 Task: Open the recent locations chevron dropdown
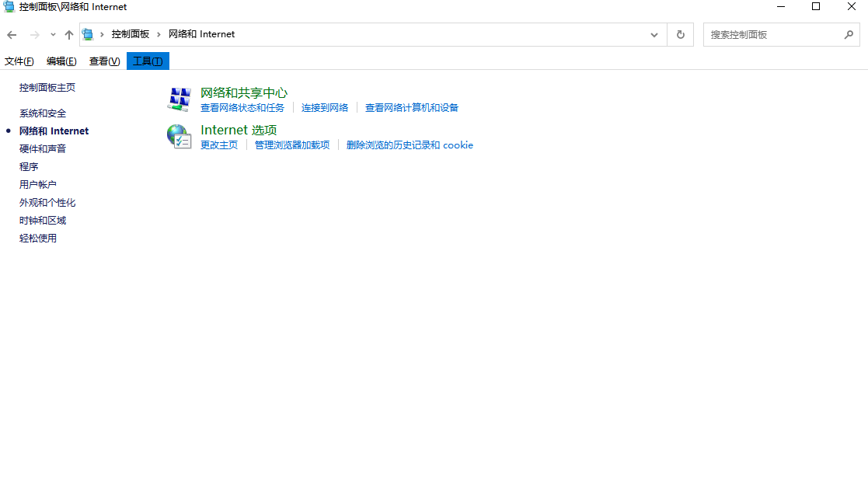tap(52, 34)
